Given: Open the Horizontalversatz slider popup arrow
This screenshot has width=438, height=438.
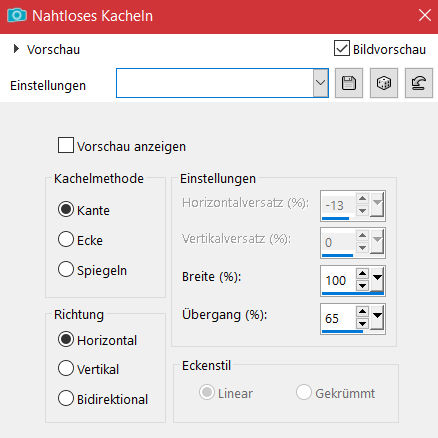Looking at the screenshot, I should [x=377, y=204].
